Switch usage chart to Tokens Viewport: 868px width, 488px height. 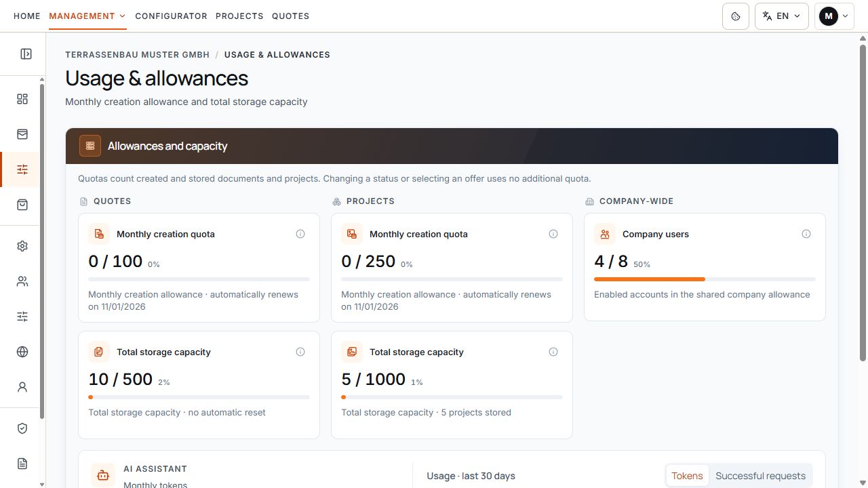click(x=687, y=476)
